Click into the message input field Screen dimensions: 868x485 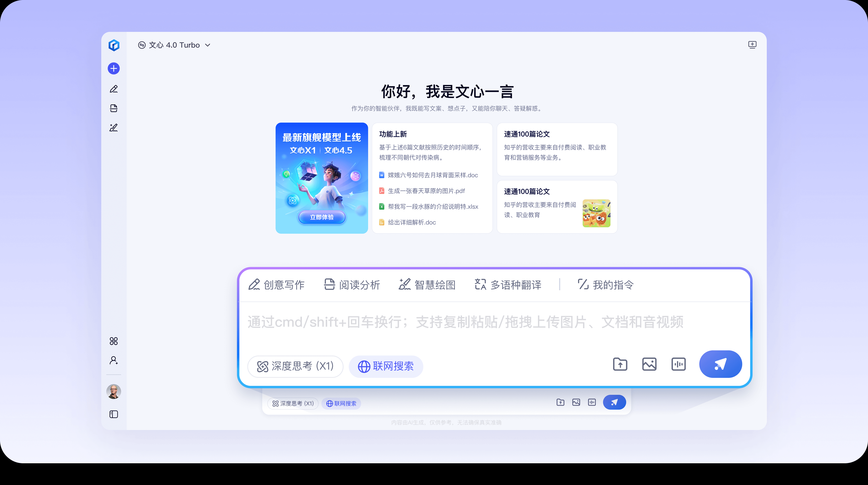point(495,322)
